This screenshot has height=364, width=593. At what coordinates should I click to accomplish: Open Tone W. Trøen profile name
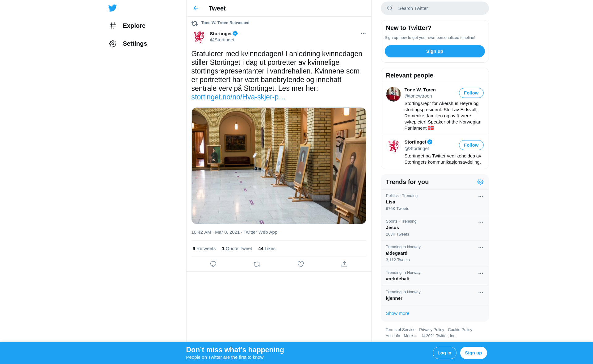(420, 90)
